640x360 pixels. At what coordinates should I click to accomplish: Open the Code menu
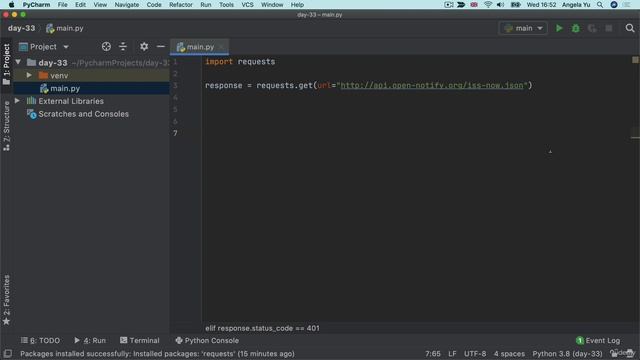[154, 4]
